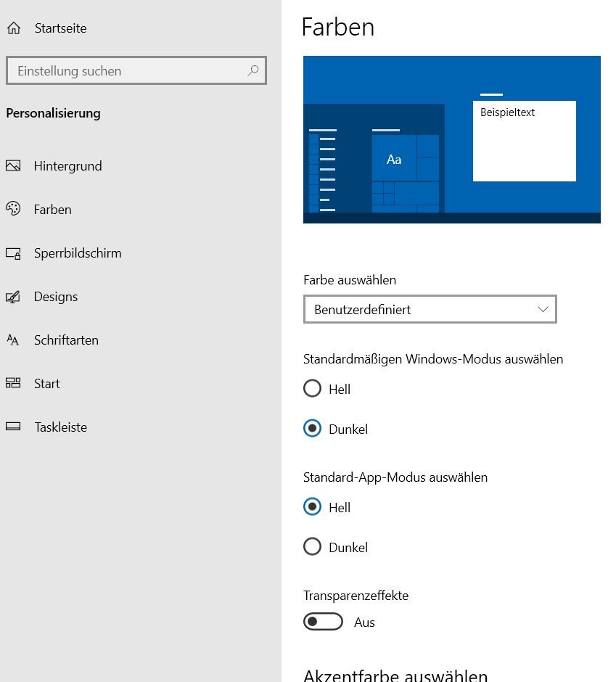Click the Farben palette icon
The width and height of the screenshot is (616, 682).
(x=13, y=209)
